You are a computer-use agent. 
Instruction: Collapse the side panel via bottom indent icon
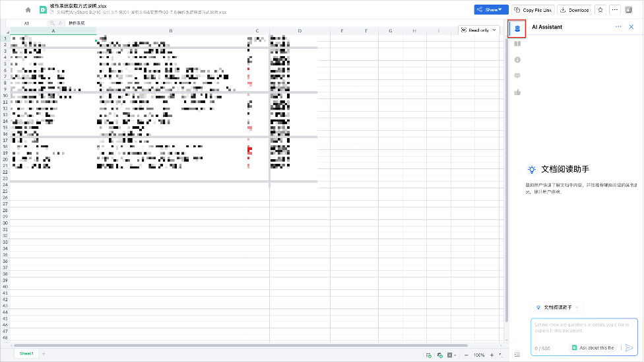point(517,355)
